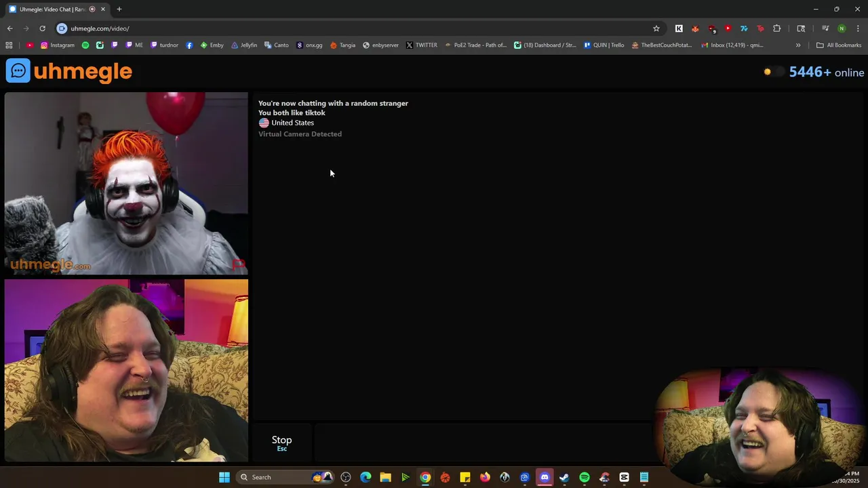Open the Chrome apps grid shortcut
The height and width of the screenshot is (488, 868).
(x=9, y=45)
